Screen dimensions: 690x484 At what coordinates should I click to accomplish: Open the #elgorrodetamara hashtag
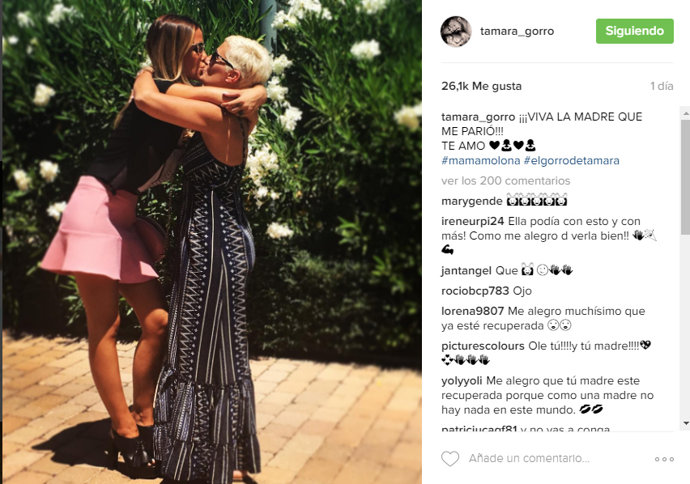tap(571, 161)
